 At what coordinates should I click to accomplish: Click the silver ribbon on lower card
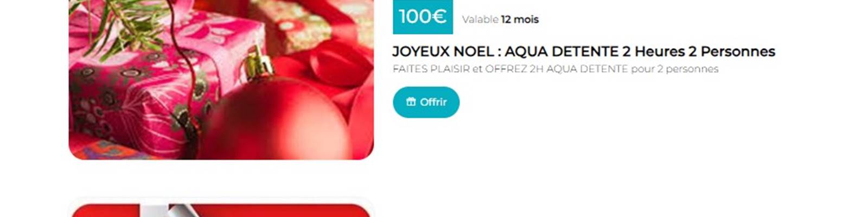(x=163, y=211)
